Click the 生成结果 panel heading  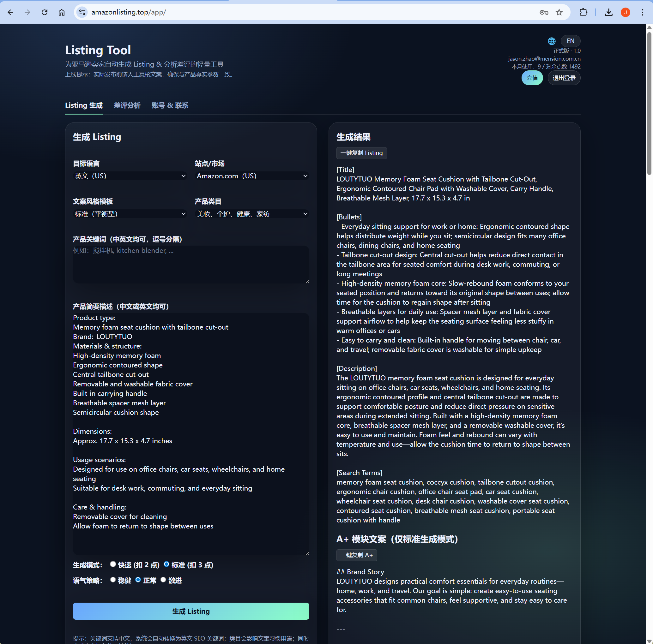(353, 137)
